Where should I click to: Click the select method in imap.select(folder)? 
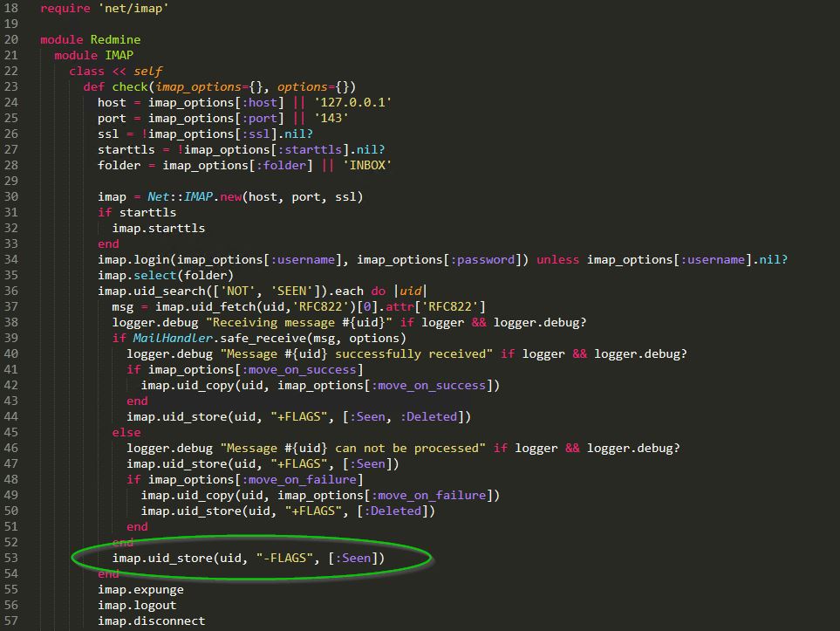tap(154, 276)
